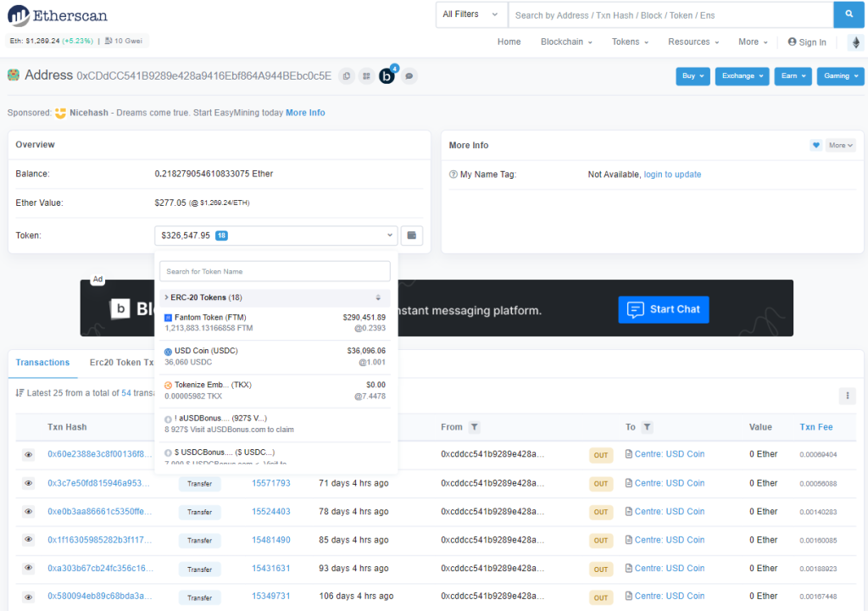Click the main search address input field
The width and height of the screenshot is (868, 611).
(x=670, y=15)
